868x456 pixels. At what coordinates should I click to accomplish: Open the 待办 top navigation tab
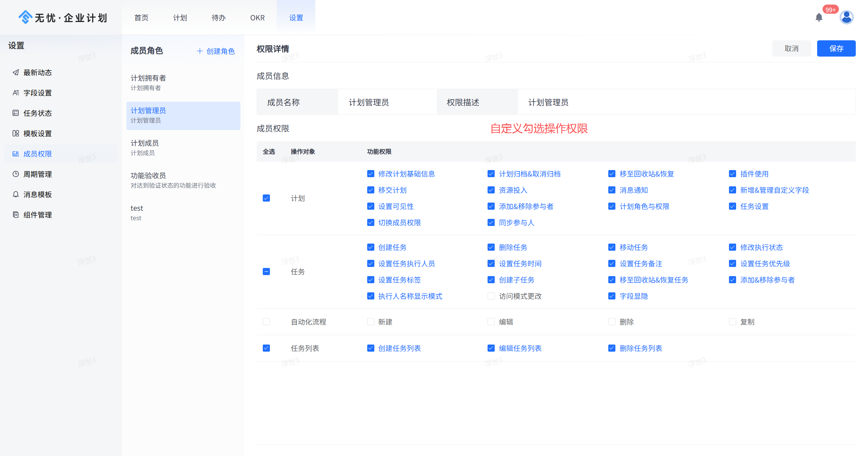pyautogui.click(x=219, y=18)
